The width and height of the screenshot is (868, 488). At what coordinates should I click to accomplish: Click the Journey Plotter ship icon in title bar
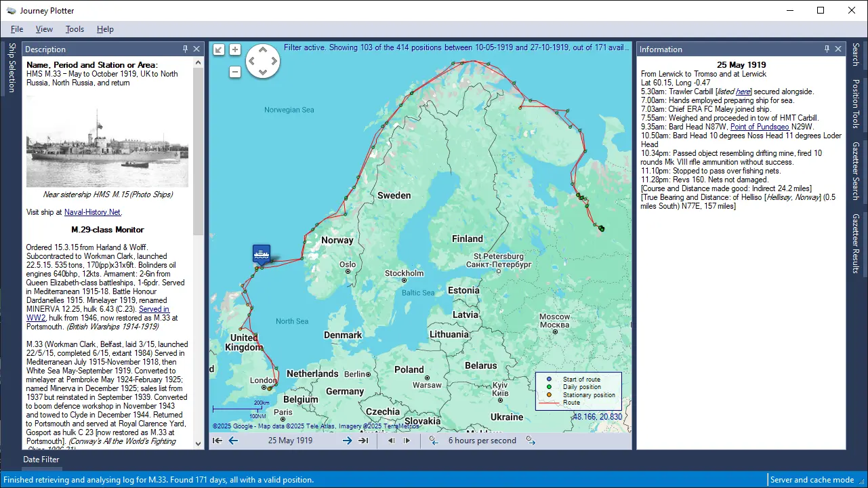point(11,10)
